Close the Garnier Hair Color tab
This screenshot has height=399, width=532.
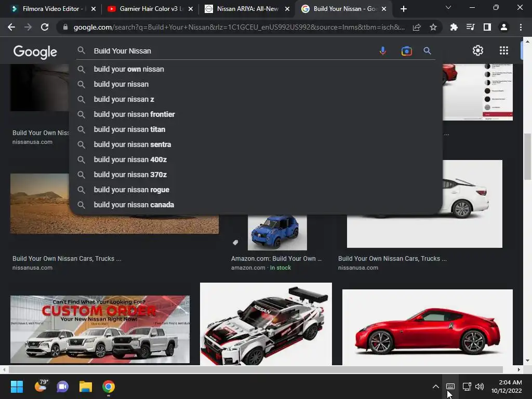pyautogui.click(x=191, y=9)
